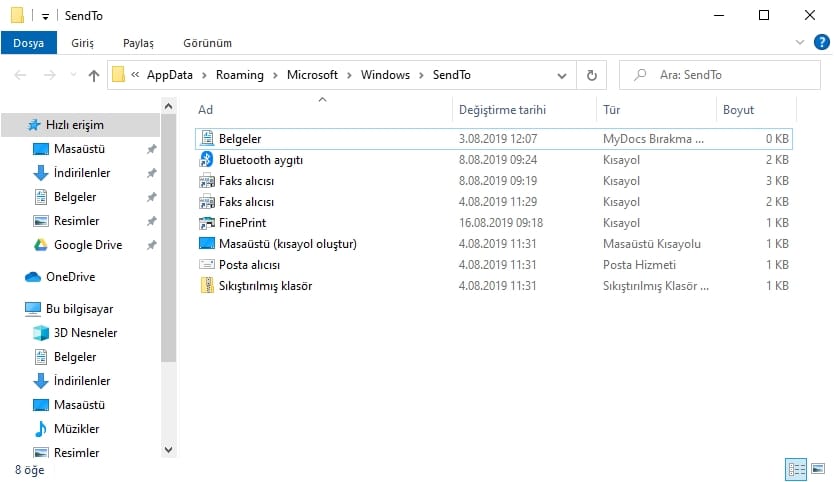
Task: Click the fax icon dated 8.08.2019 09:19
Action: click(206, 180)
